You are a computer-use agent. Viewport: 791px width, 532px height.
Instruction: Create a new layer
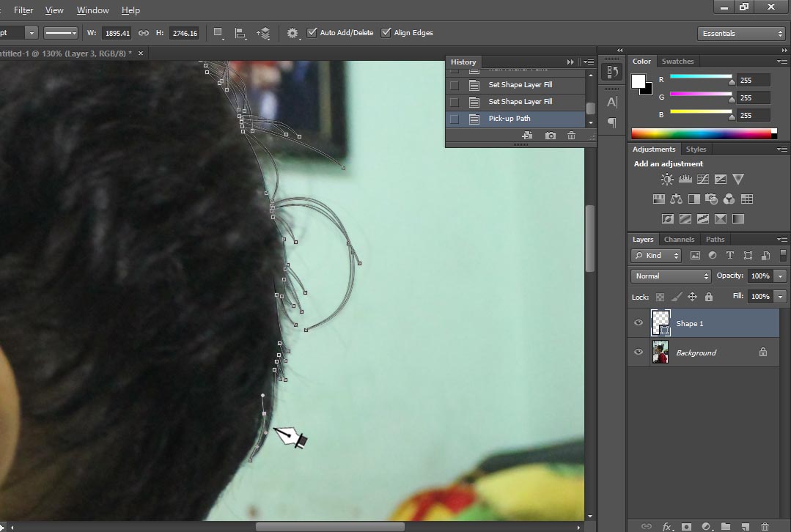pyautogui.click(x=747, y=527)
